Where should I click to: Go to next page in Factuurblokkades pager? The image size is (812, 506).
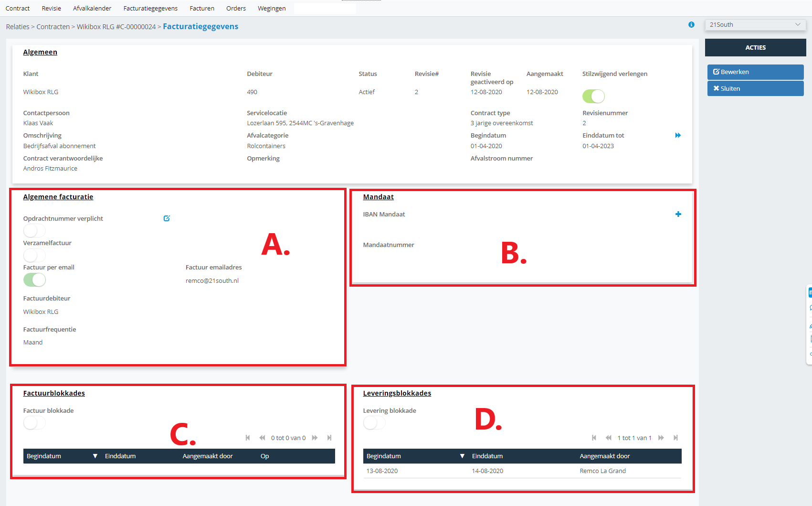pyautogui.click(x=315, y=438)
